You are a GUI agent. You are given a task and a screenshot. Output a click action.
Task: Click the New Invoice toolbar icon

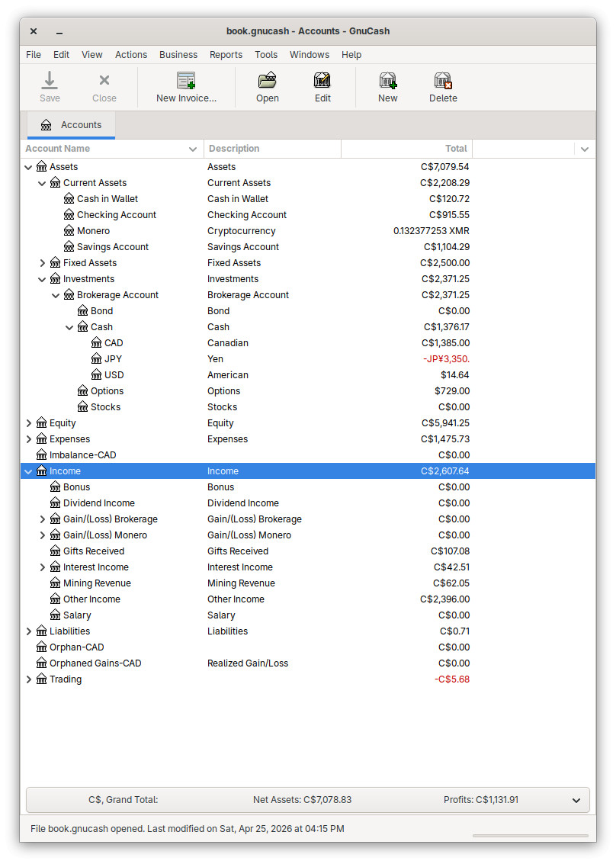tap(186, 80)
